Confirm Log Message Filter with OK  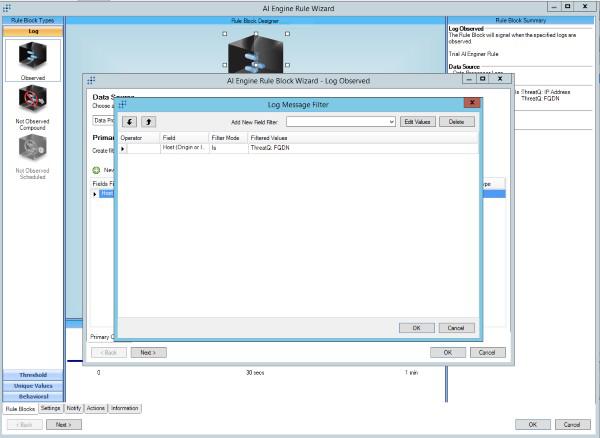coord(417,328)
